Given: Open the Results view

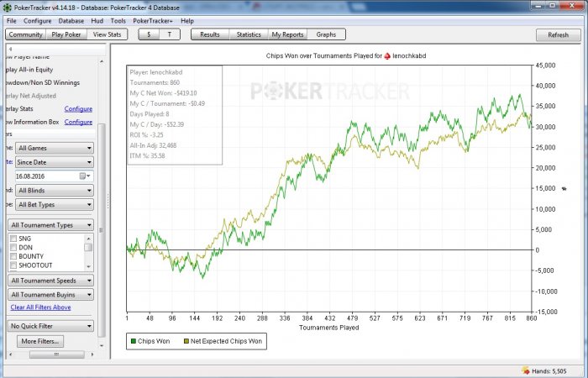Looking at the screenshot, I should [x=210, y=34].
